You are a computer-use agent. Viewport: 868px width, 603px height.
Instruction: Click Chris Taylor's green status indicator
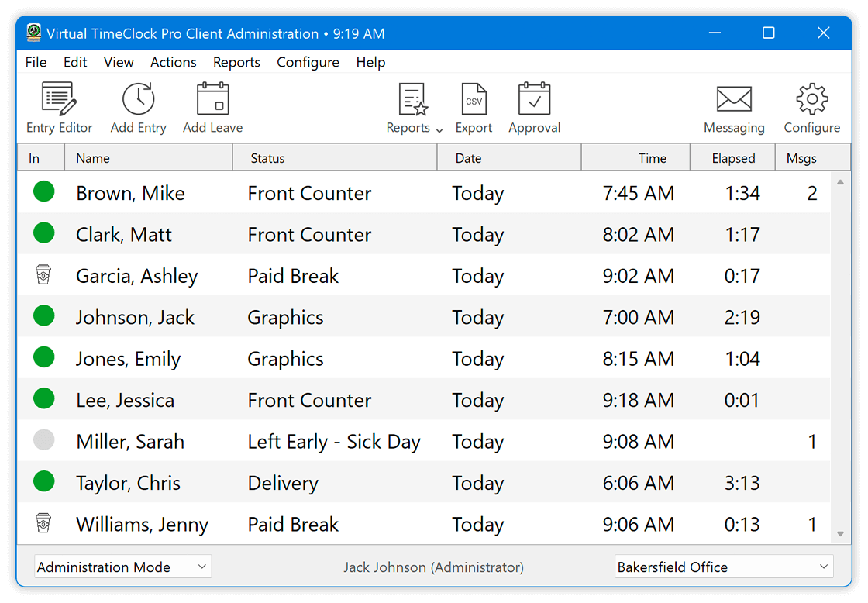(x=43, y=482)
